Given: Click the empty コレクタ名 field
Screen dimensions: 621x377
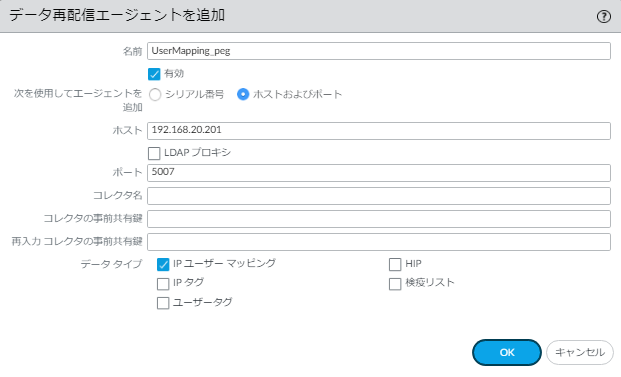Looking at the screenshot, I should (379, 196).
